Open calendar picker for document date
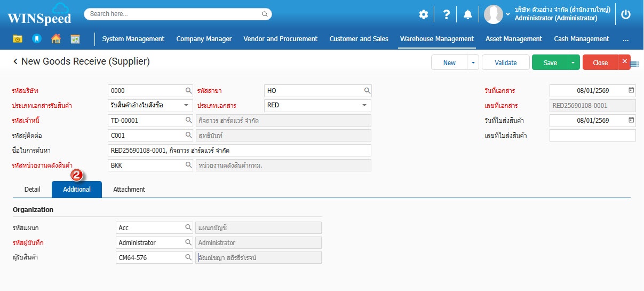The width and height of the screenshot is (644, 291). click(631, 91)
